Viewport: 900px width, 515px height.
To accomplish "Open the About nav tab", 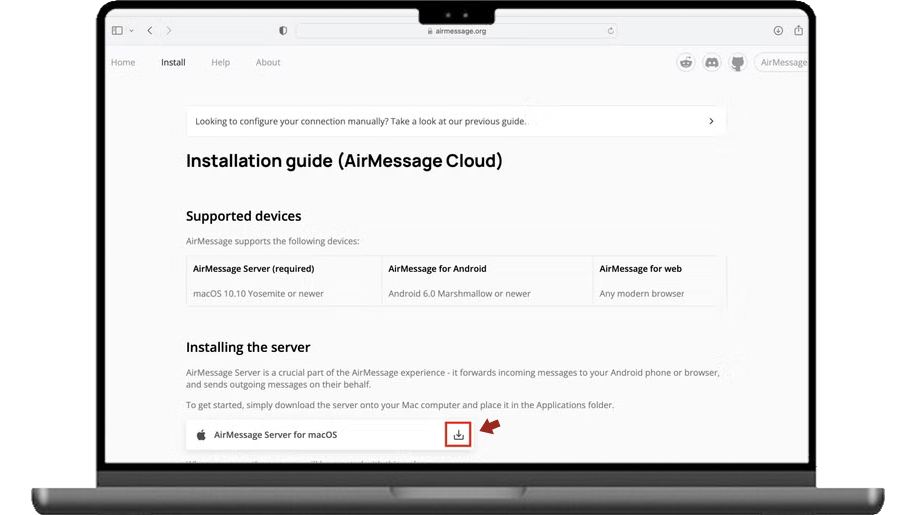I will tap(268, 62).
